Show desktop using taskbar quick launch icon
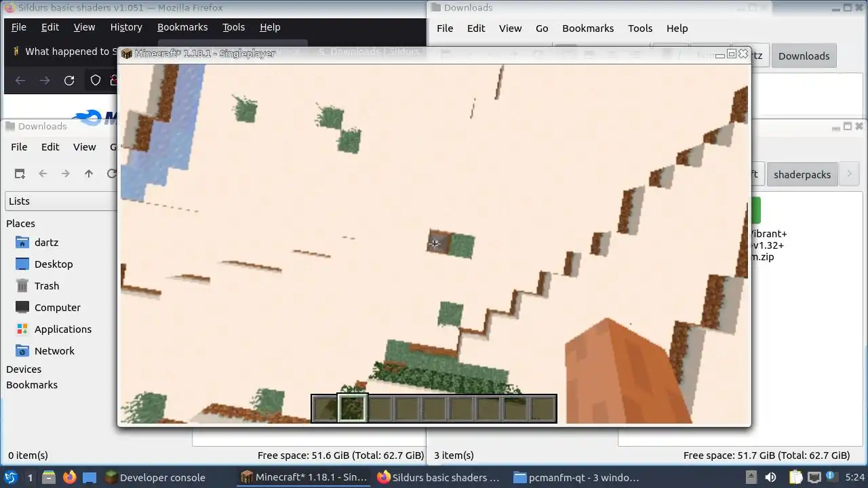868x488 pixels. point(90,477)
